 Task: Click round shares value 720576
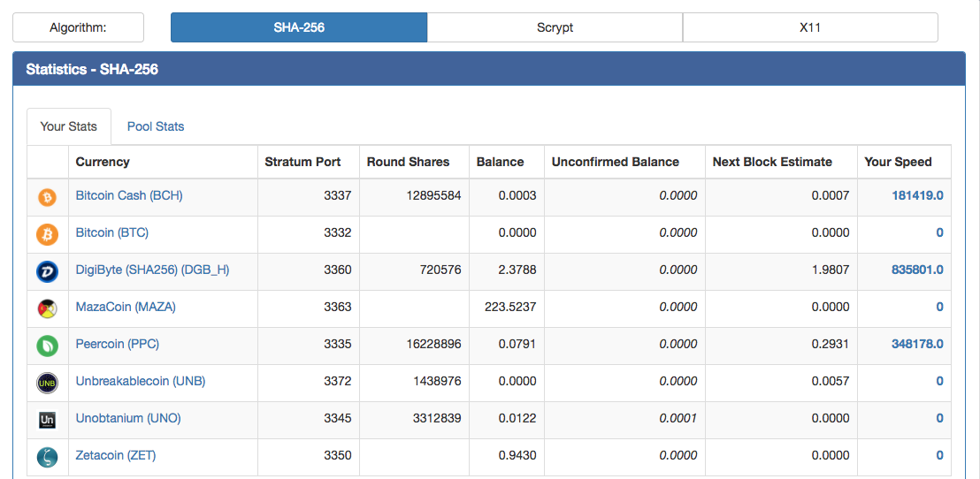[440, 270]
